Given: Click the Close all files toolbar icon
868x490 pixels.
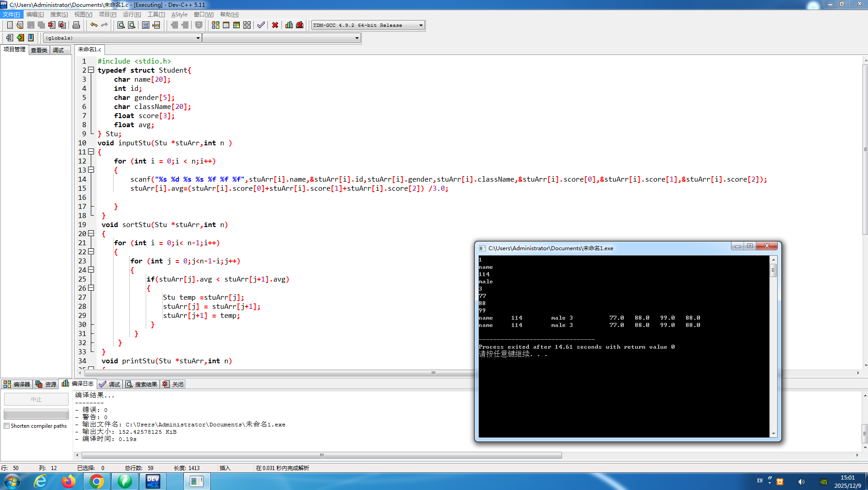Looking at the screenshot, I should click(62, 25).
